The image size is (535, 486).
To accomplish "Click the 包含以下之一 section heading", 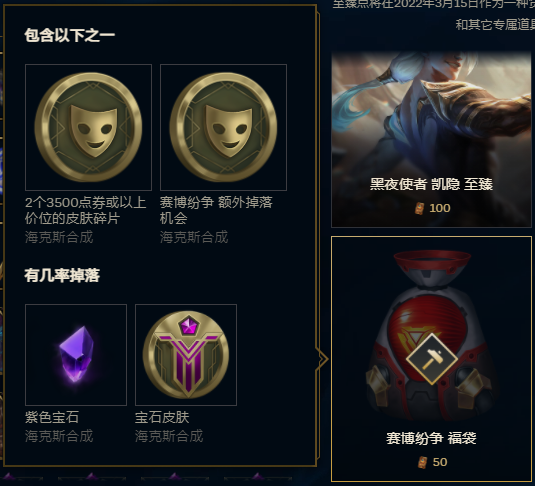I will [x=70, y=35].
